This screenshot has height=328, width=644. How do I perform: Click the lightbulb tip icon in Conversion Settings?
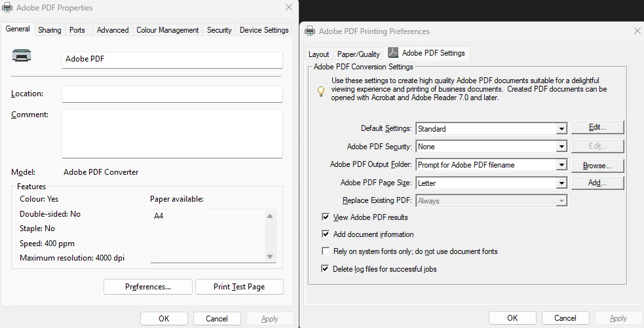point(321,91)
